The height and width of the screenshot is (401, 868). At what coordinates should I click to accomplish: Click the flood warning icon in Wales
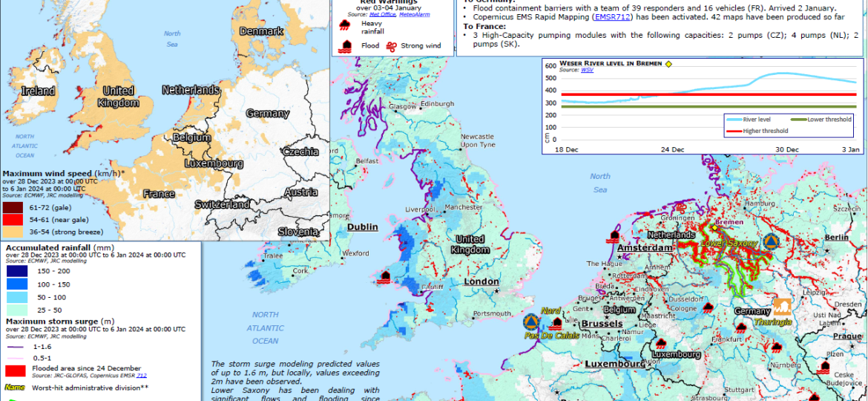click(x=384, y=278)
